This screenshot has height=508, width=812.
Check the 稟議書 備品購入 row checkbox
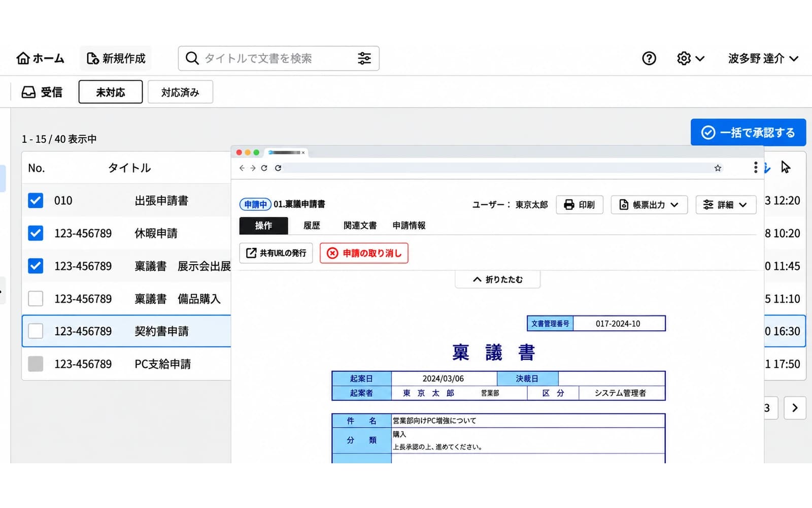[36, 299]
